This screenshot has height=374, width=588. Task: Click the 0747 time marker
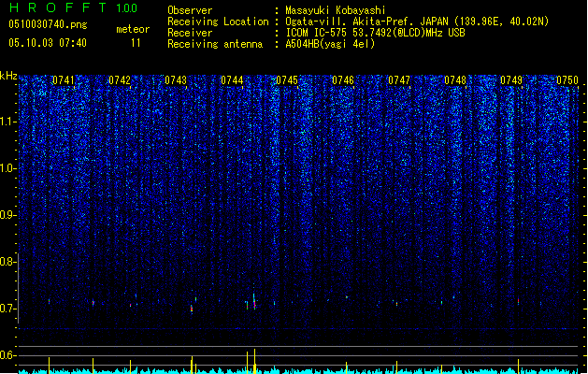pos(399,80)
